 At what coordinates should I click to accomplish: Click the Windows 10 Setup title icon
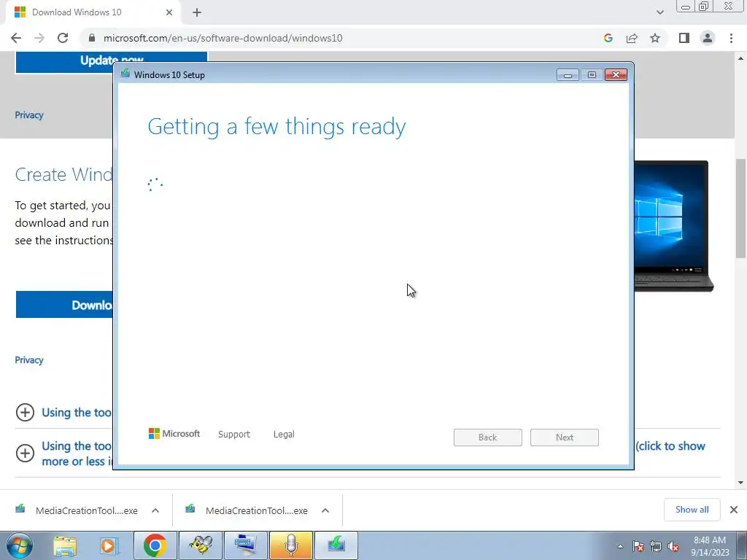tap(125, 74)
